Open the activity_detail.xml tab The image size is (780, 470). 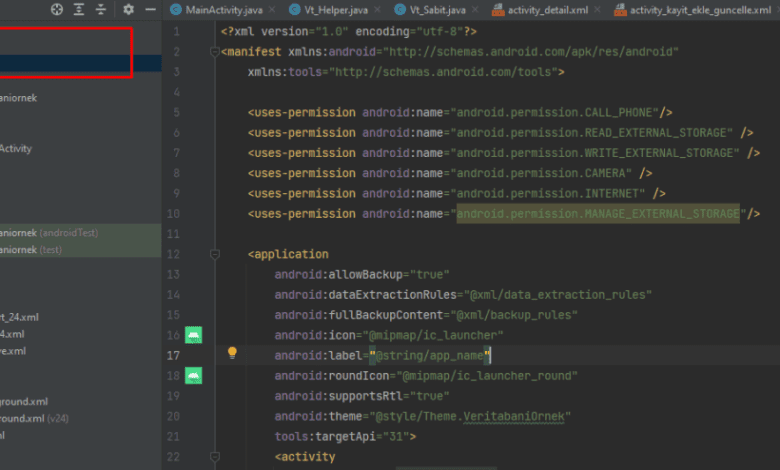(x=540, y=9)
